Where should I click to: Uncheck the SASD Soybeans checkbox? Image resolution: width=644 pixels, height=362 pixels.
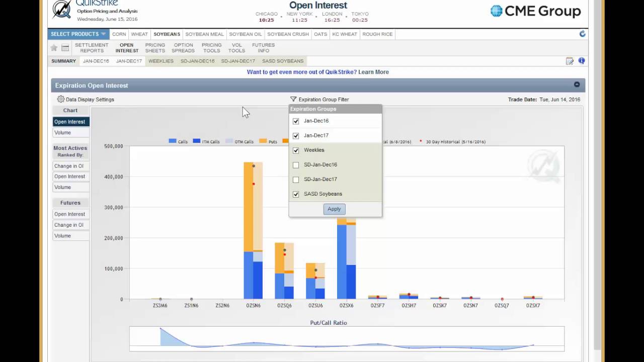click(x=296, y=194)
